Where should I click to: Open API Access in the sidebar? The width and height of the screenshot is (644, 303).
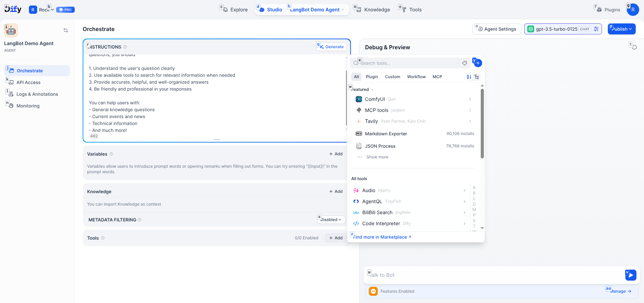pos(29,83)
